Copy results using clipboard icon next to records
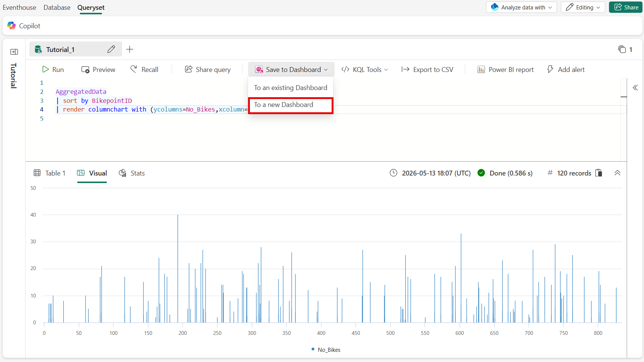 tap(599, 173)
